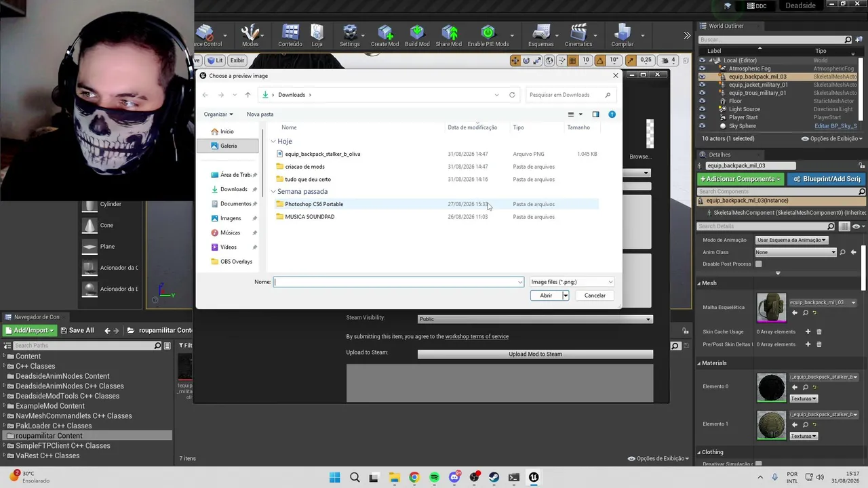Collapse the Hoje file group
The height and width of the screenshot is (488, 868).
[273, 141]
